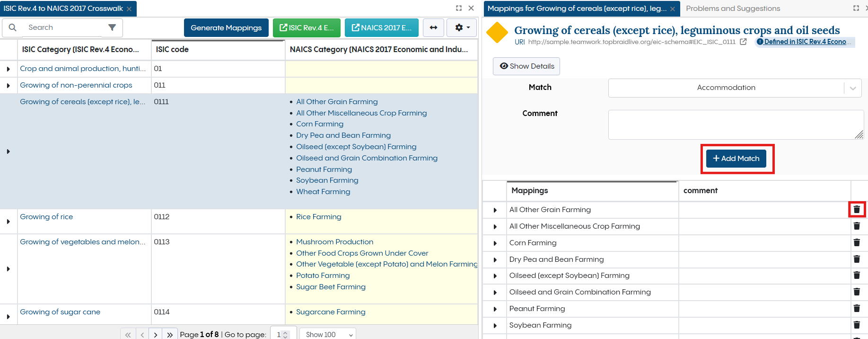This screenshot has height=339, width=868.
Task: Delete the All Other Miscellaneous Crop Farming mapping
Action: 857,226
